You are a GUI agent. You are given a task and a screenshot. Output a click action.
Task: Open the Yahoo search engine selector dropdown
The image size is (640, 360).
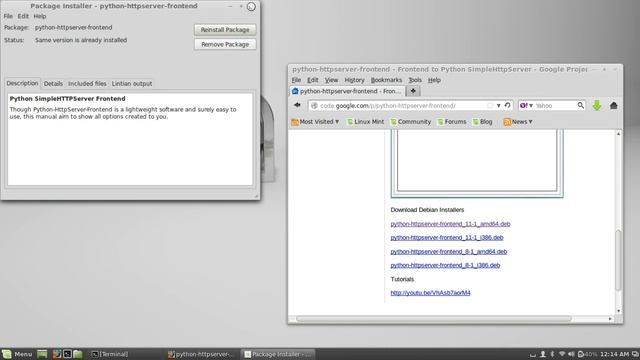click(526, 105)
